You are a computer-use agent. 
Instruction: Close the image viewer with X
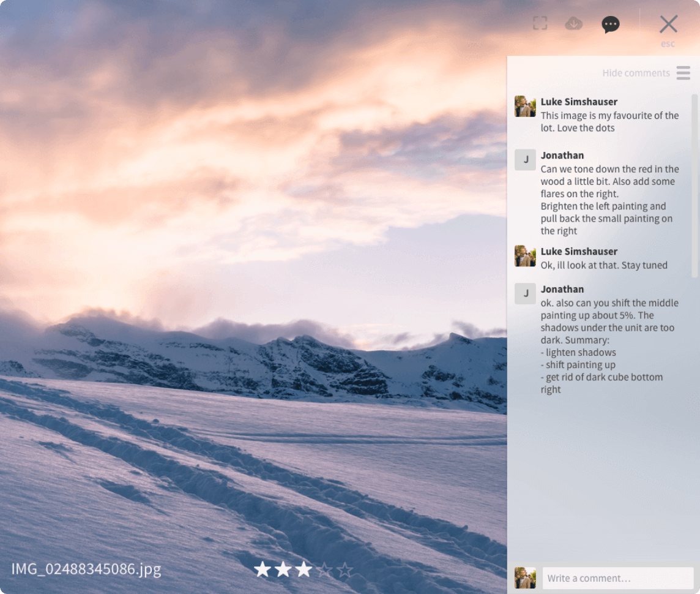pyautogui.click(x=668, y=24)
